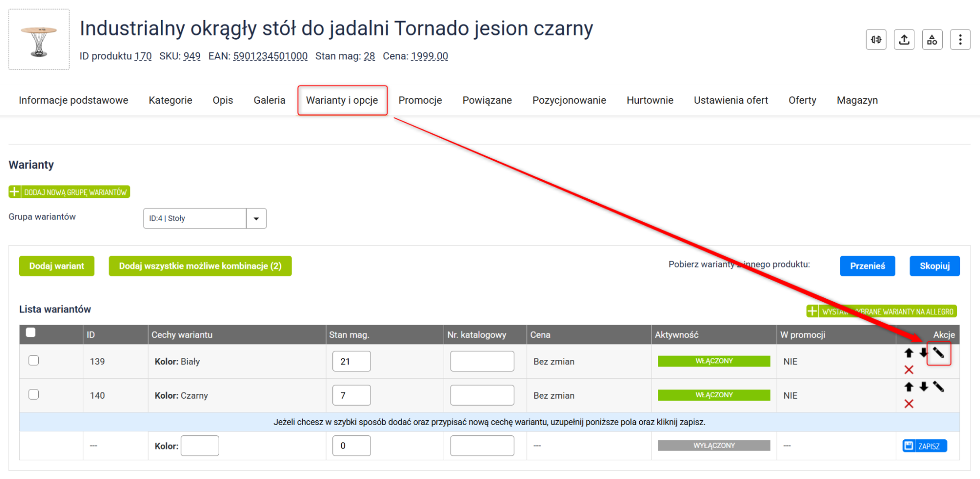
Task: Click the plug connector icon in header
Action: 876,40
